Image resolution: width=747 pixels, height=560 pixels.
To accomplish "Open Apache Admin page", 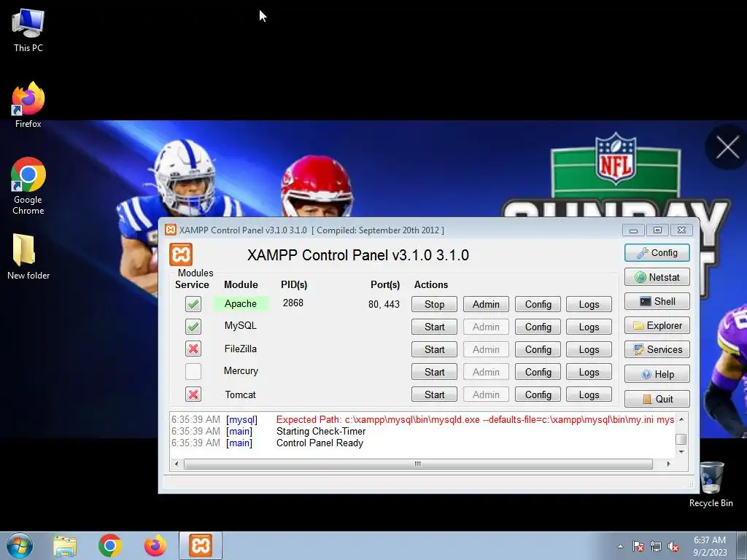I will point(486,304).
